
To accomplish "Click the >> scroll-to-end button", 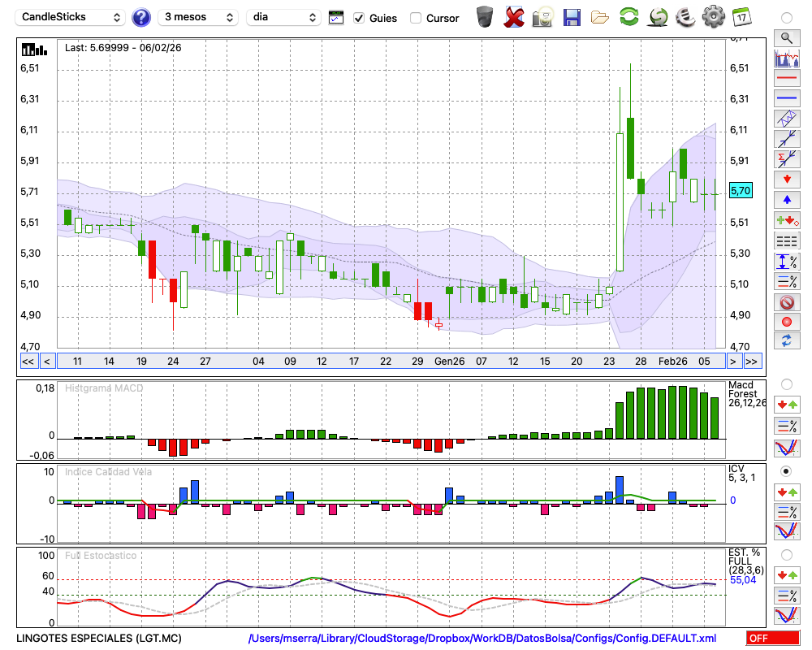I will pos(752,361).
